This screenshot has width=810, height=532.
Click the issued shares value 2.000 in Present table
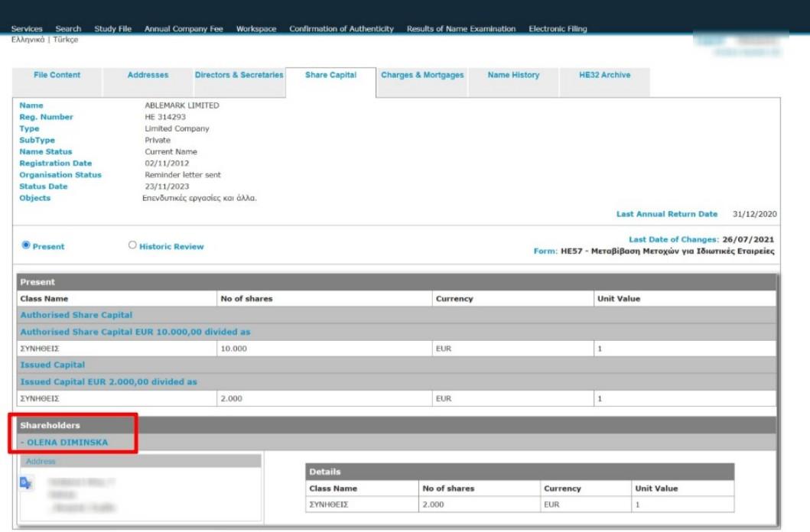pos(232,399)
